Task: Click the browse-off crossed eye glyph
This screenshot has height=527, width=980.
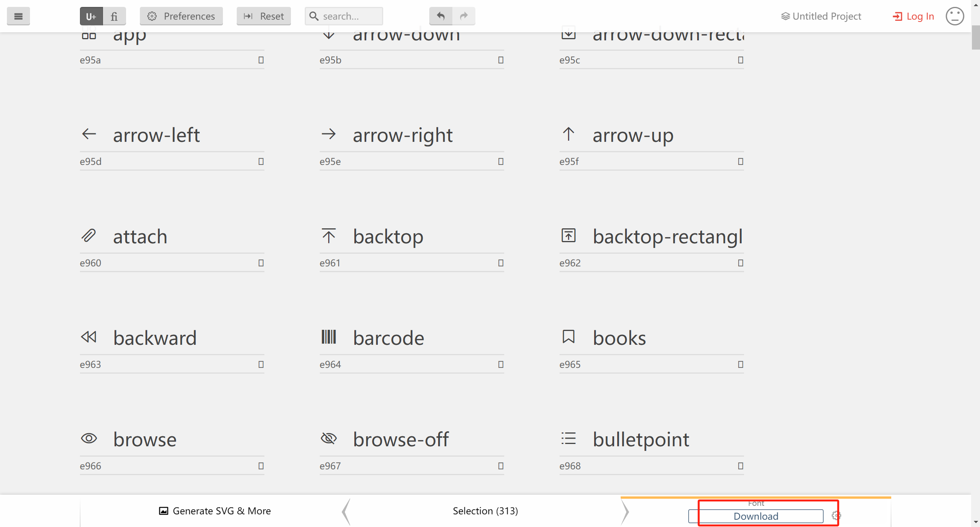Action: (329, 439)
